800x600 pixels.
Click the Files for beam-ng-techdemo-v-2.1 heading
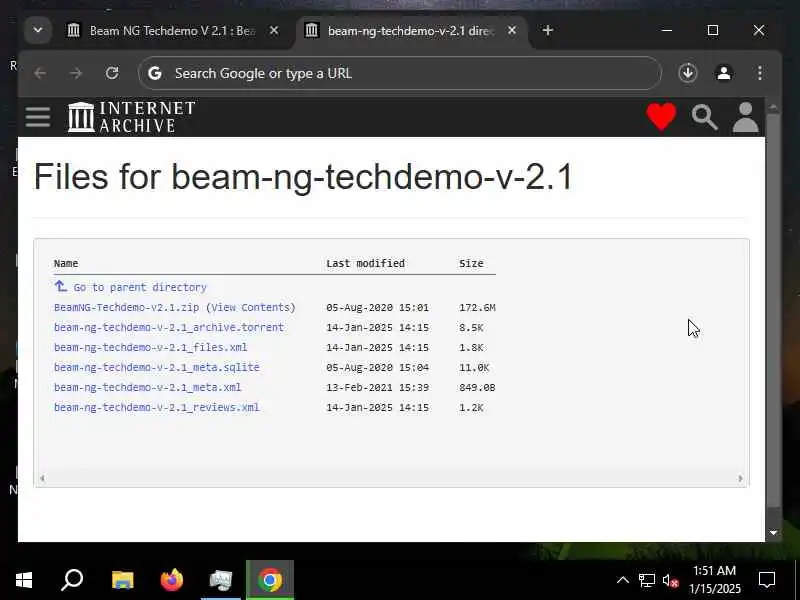click(303, 177)
